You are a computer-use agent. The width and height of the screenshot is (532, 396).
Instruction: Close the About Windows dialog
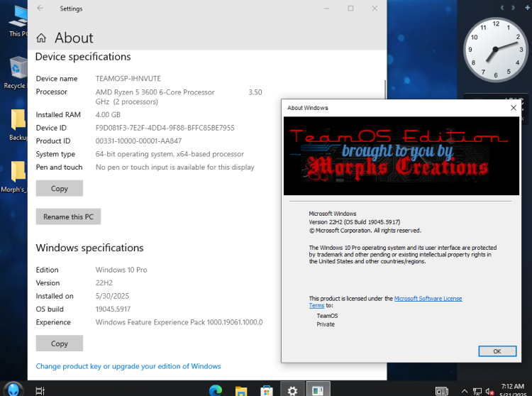(x=514, y=108)
